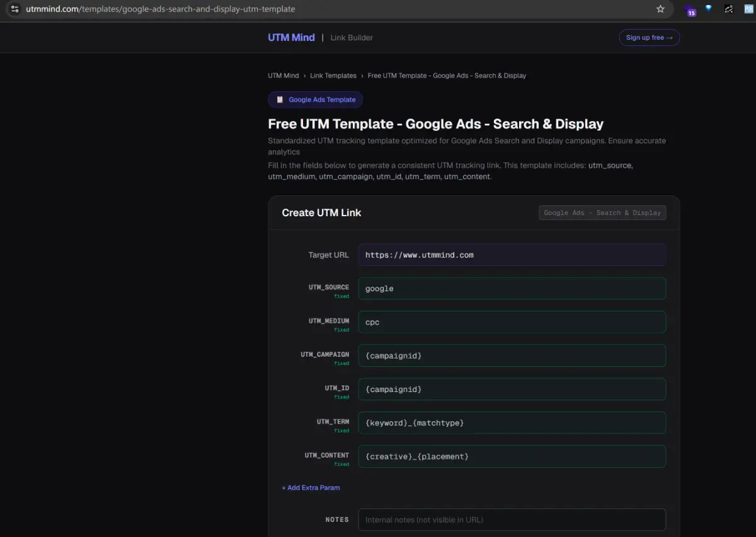Click the UTM_SOURCE label
Viewport: 756px width, 537px height.
pyautogui.click(x=329, y=287)
